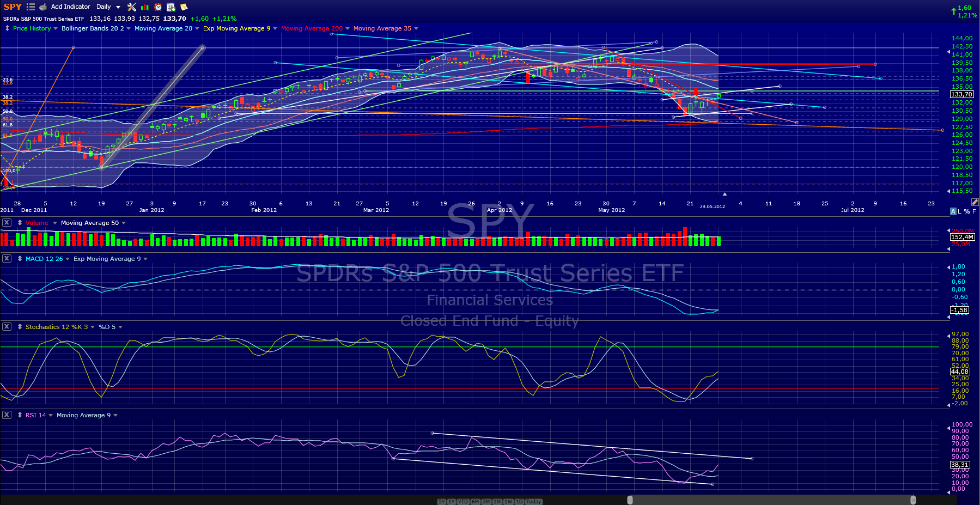The height and width of the screenshot is (505, 980).
Task: Click the current price label 133,70 on axis
Action: [x=962, y=94]
